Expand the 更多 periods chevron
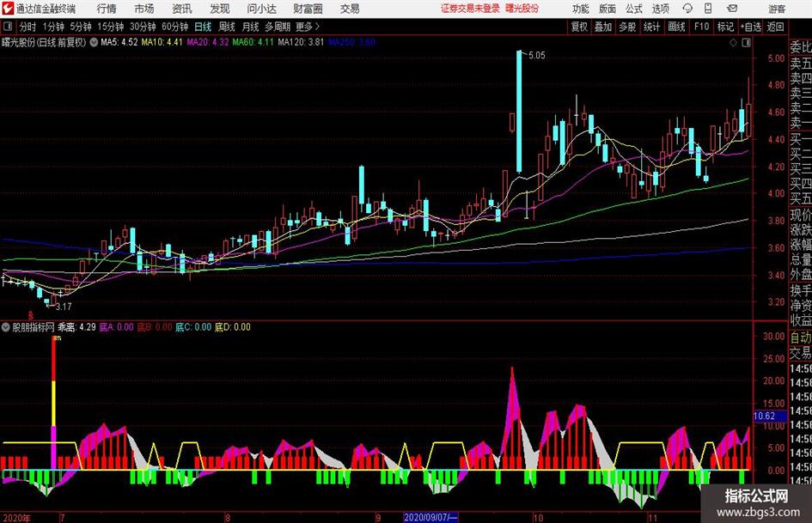The width and height of the screenshot is (812, 523). pos(317,27)
